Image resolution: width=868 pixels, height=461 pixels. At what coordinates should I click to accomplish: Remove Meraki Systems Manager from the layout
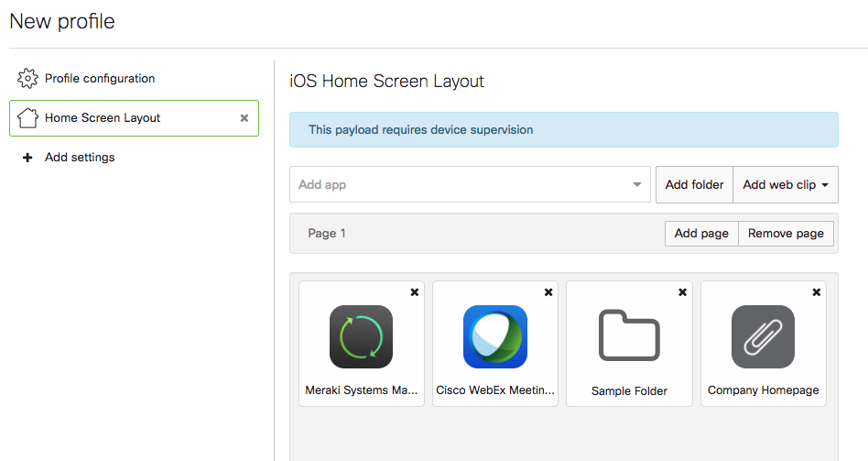click(414, 292)
